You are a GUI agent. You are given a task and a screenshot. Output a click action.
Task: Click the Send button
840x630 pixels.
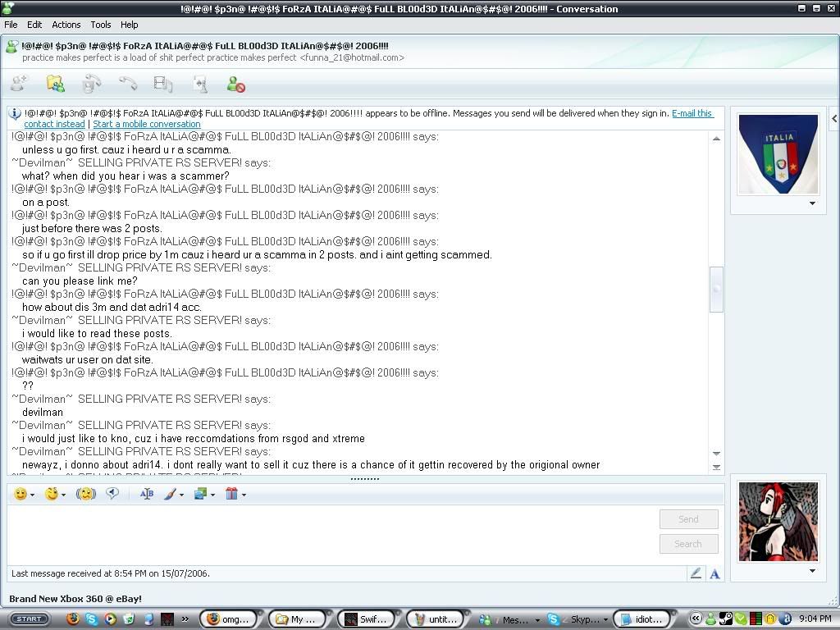[x=688, y=519]
